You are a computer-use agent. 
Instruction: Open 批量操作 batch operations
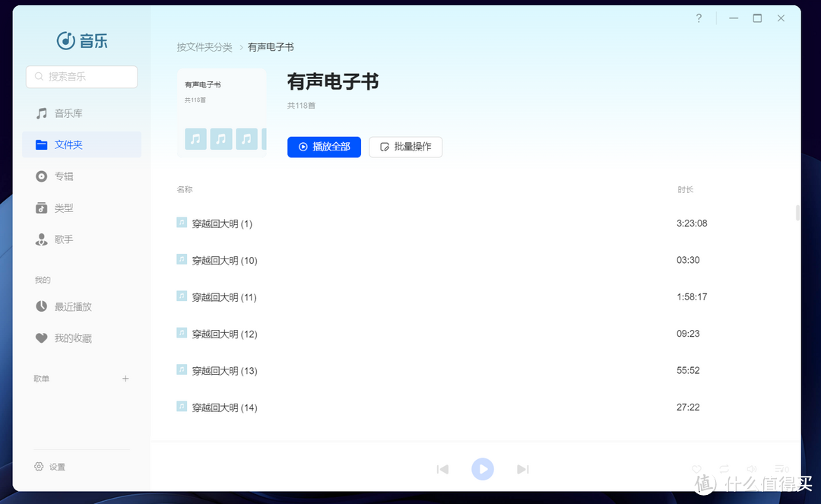click(x=405, y=147)
